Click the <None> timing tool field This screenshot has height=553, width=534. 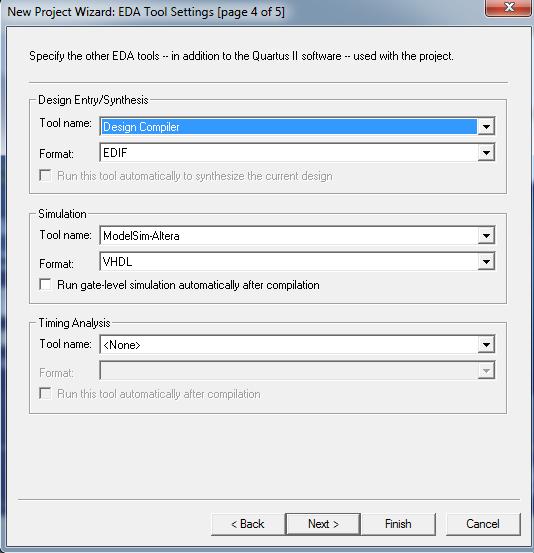click(x=289, y=345)
